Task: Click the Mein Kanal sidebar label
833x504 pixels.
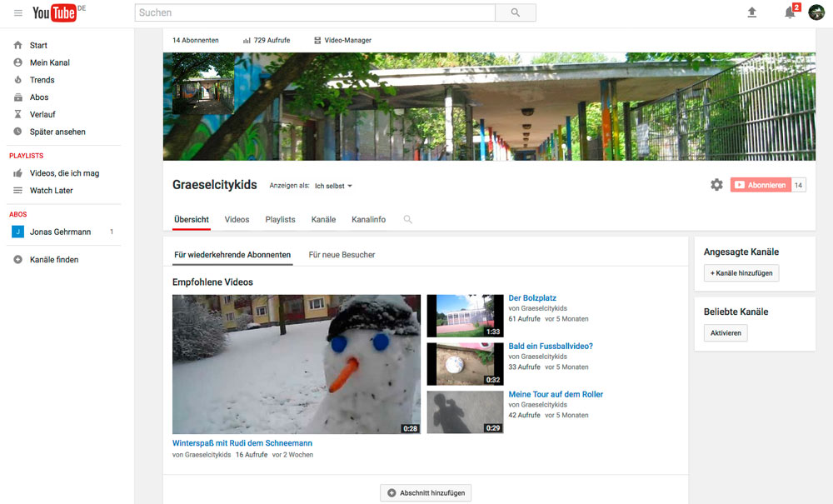Action: pos(49,62)
